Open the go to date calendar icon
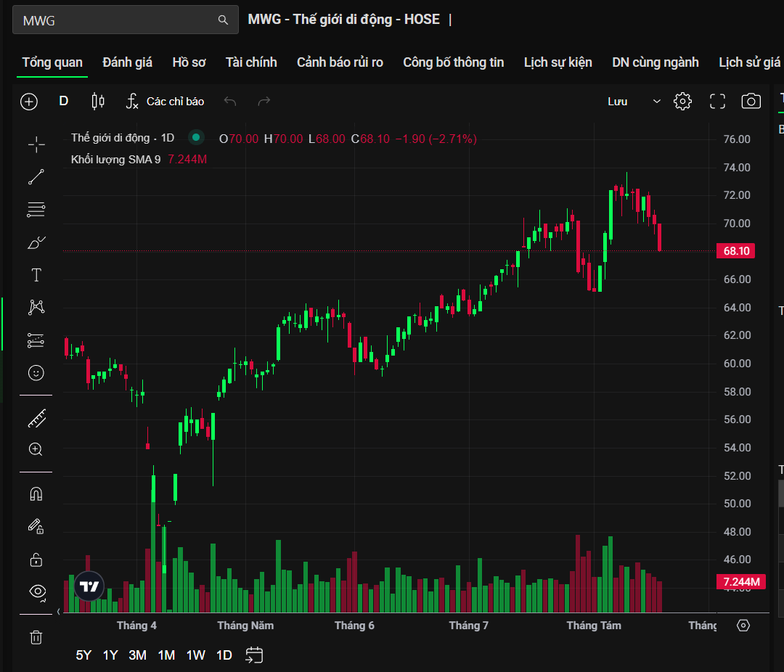The width and height of the screenshot is (784, 672). tap(254, 655)
